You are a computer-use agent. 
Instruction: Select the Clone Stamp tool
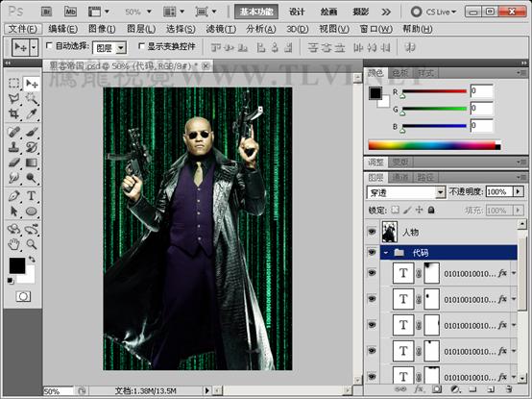pyautogui.click(x=13, y=147)
